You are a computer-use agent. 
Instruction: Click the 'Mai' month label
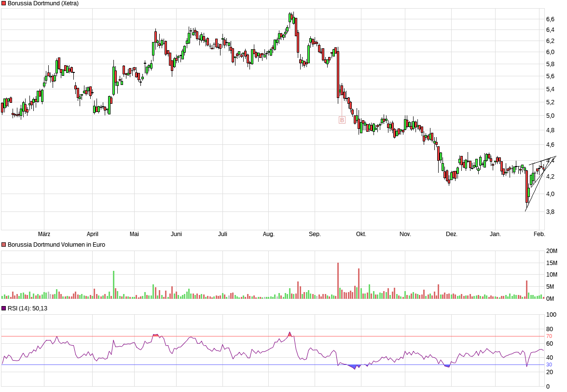coord(134,234)
